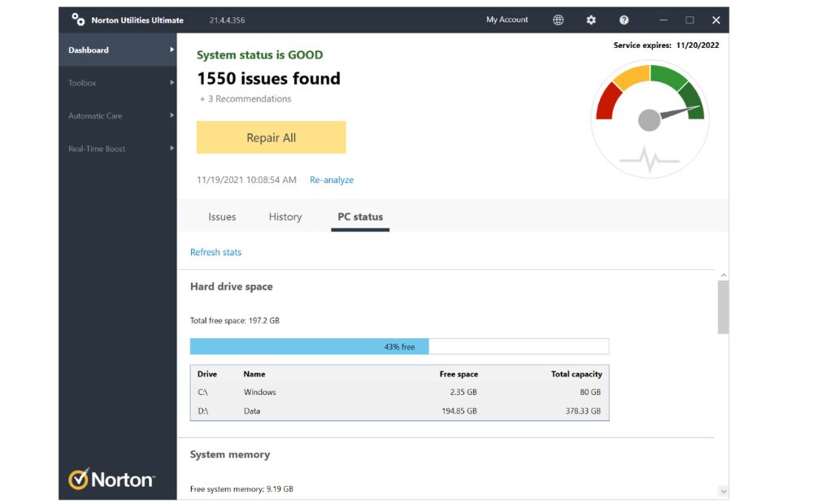Click the 378.33 GB total capacity value
813x504 pixels.
pos(583,411)
